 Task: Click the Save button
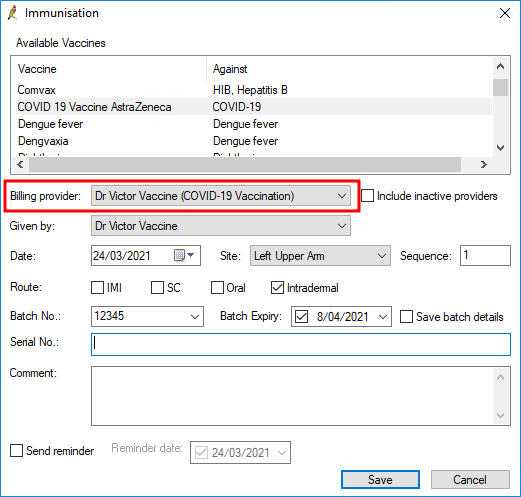tap(380, 480)
